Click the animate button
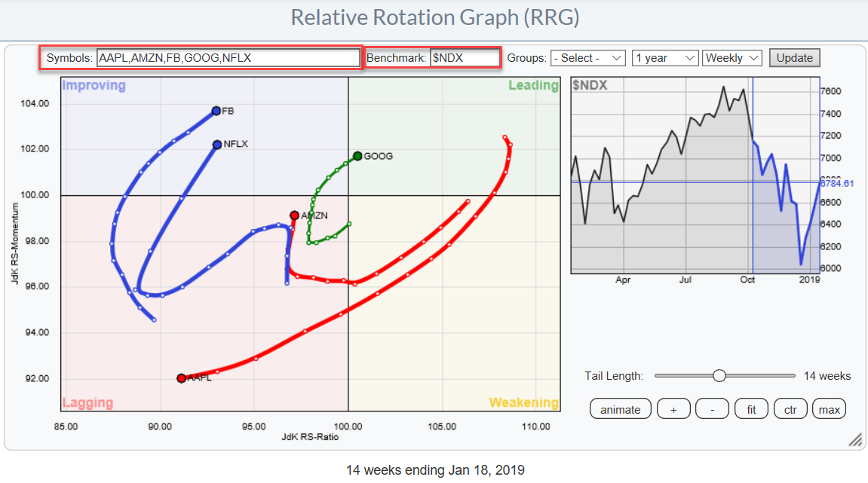This screenshot has width=868, height=483. (x=620, y=409)
